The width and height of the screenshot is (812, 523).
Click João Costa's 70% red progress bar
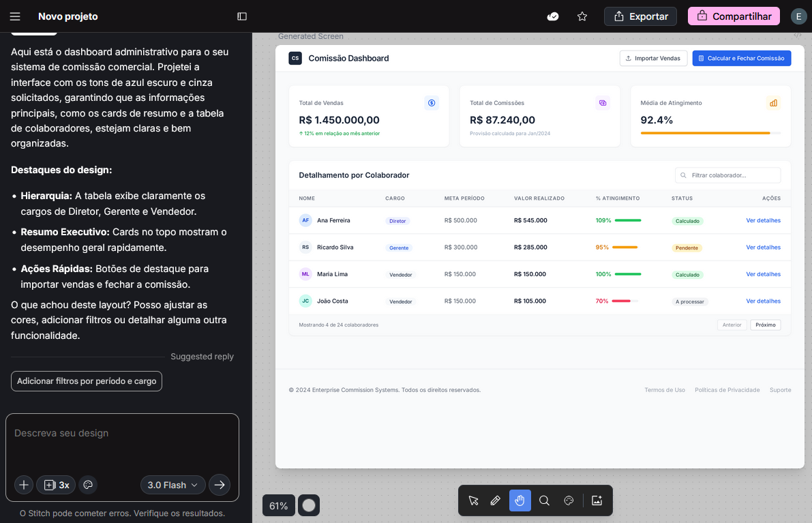click(625, 301)
